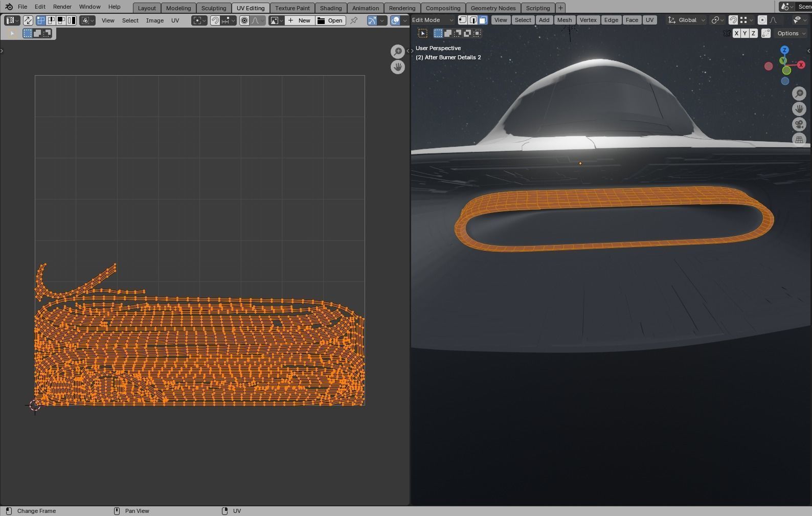Select UV island selection mode
Viewport: 812px width, 516px height.
[71, 20]
